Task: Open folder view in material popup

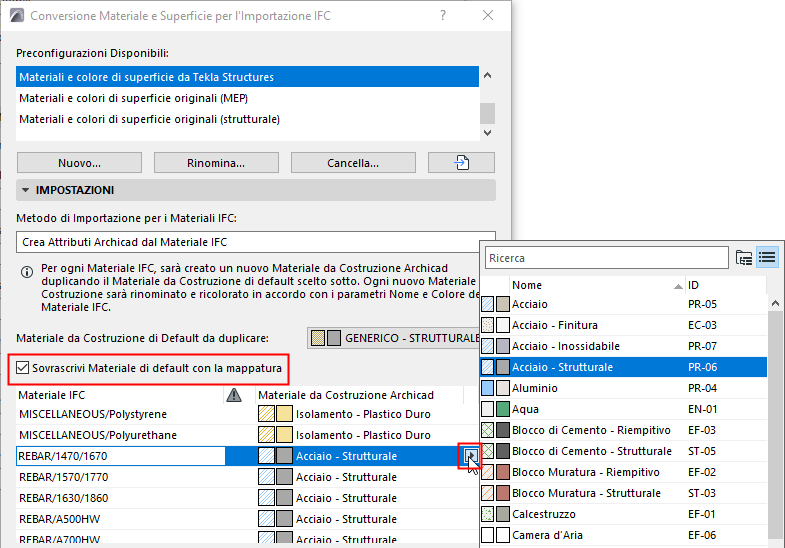Action: point(744,258)
